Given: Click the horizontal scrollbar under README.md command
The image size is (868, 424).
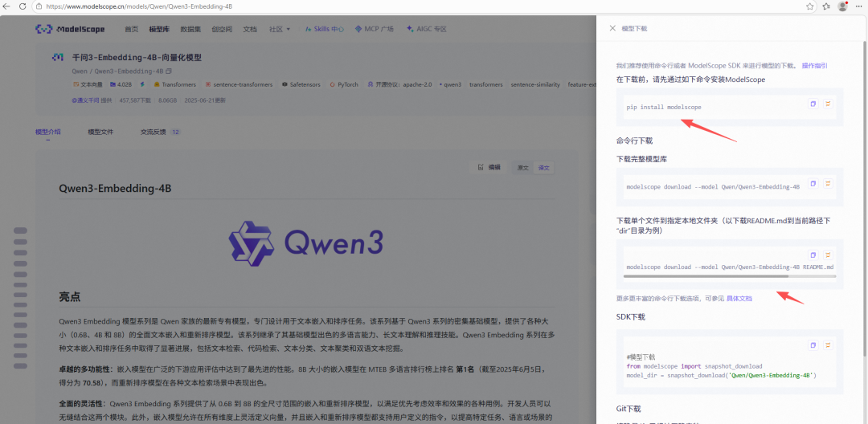Looking at the screenshot, I should coord(706,276).
